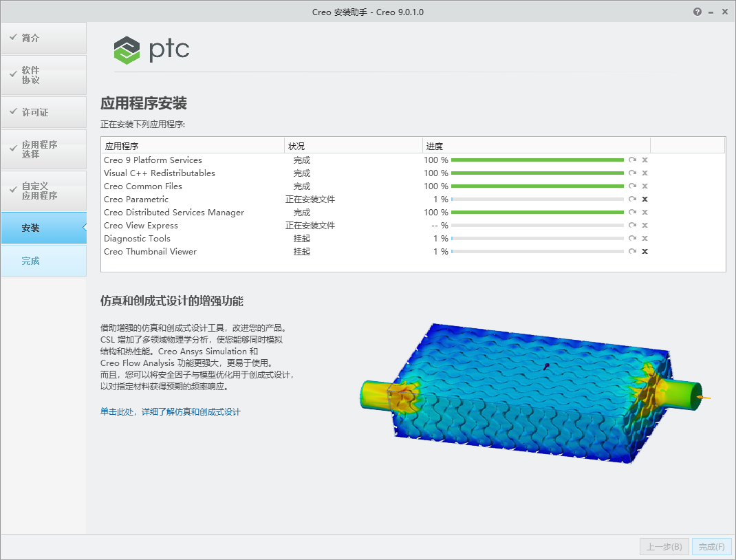Image resolution: width=736 pixels, height=560 pixels.
Task: Click the X icon beside Creo Common Files
Action: pyautogui.click(x=645, y=186)
